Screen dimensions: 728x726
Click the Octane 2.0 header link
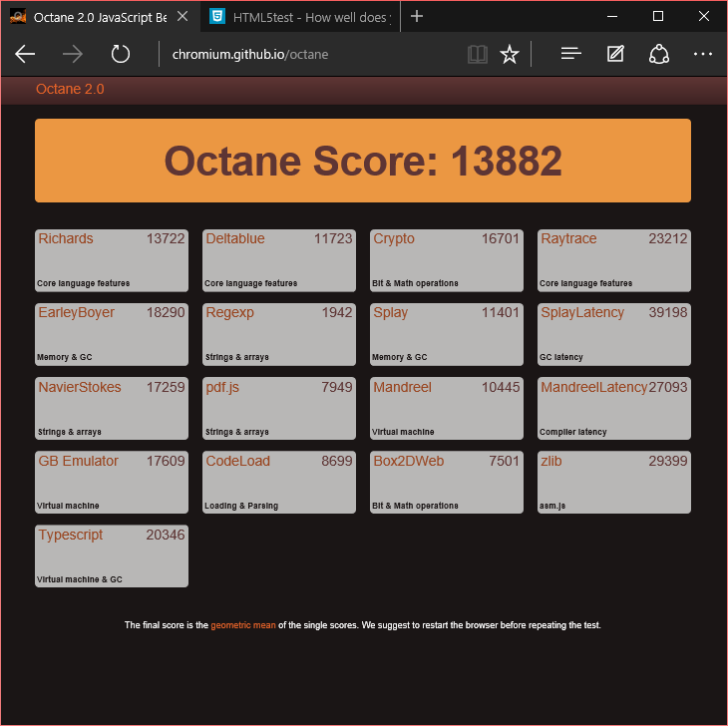click(x=70, y=90)
